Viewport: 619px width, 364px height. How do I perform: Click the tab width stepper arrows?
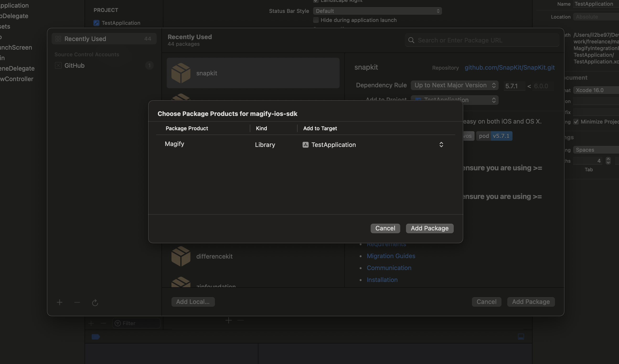pos(608,161)
